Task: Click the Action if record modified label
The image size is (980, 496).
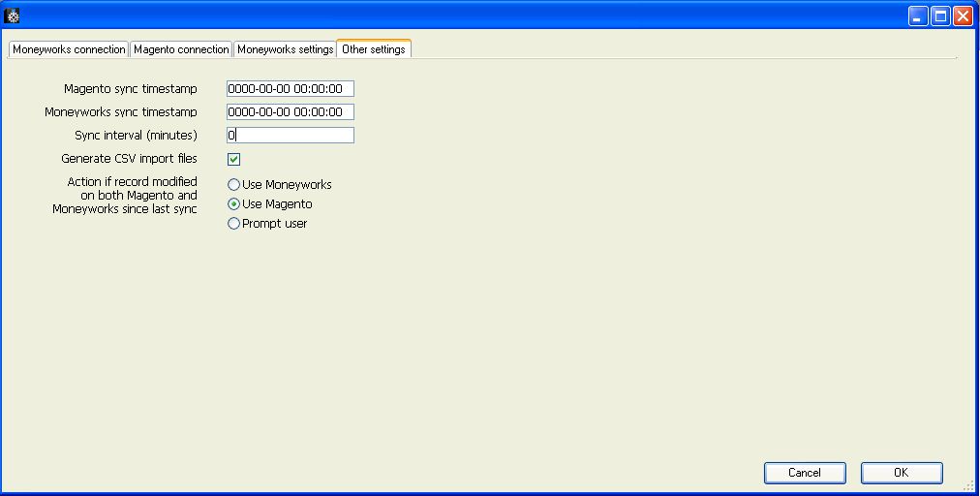Action: point(125,195)
